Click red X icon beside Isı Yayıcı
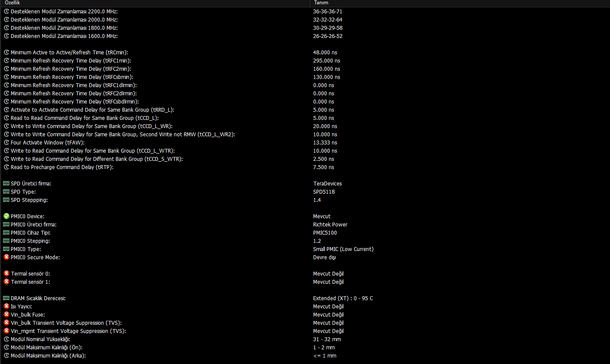The image size is (610, 364). [x=6, y=307]
